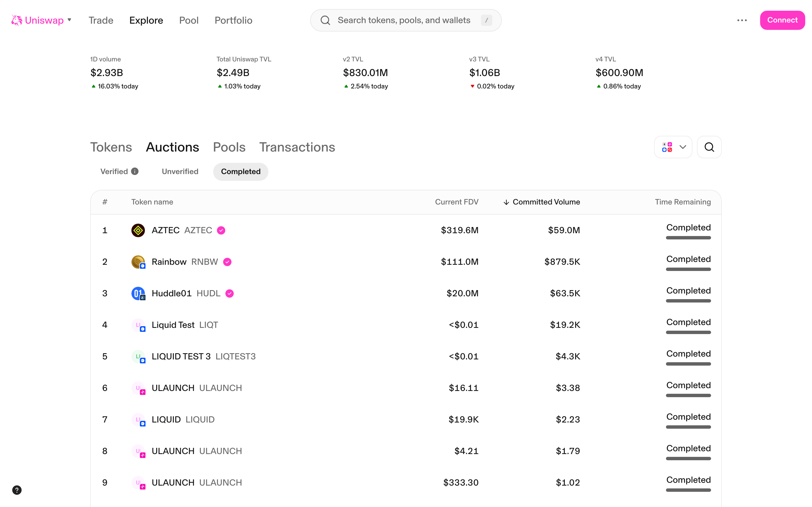The image size is (812, 507).
Task: Switch to the Tokens tab
Action: point(111,147)
